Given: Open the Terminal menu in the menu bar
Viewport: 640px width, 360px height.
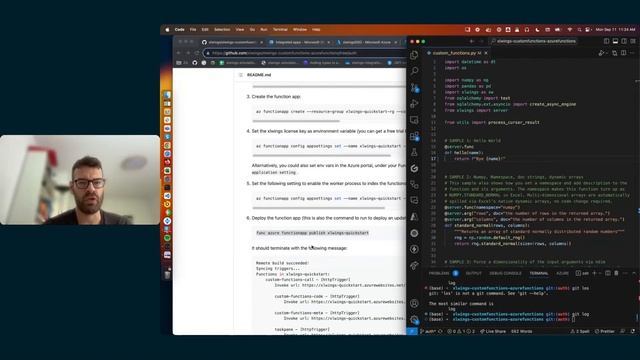Looking at the screenshot, I should tap(280, 29).
